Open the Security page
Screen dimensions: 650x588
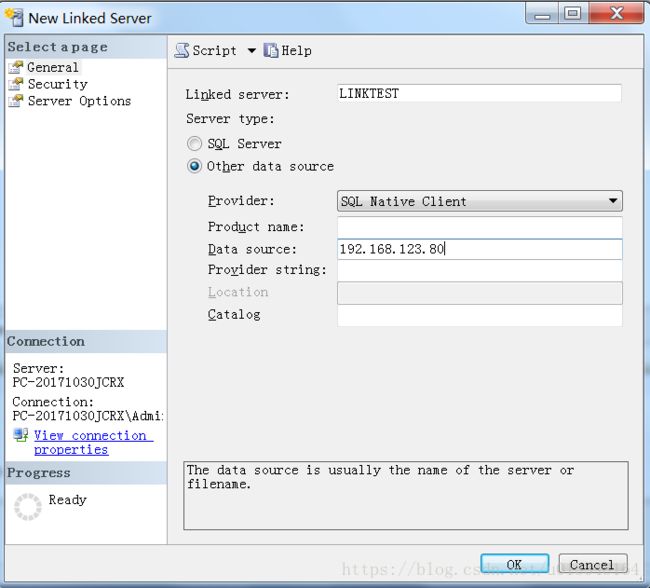click(x=57, y=84)
